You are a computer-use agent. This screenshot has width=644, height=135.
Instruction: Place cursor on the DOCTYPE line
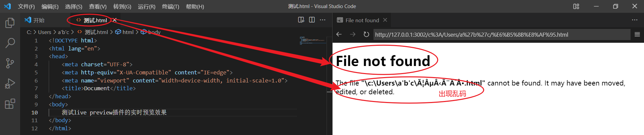point(73,40)
